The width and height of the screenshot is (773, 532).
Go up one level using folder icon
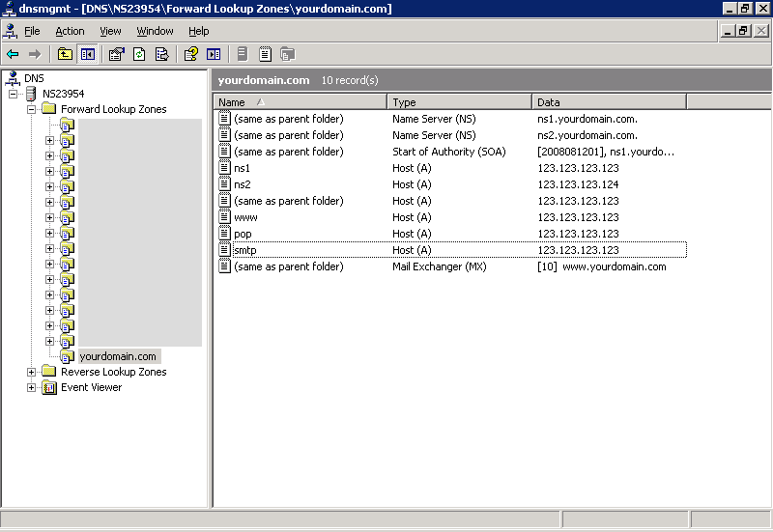[65, 54]
